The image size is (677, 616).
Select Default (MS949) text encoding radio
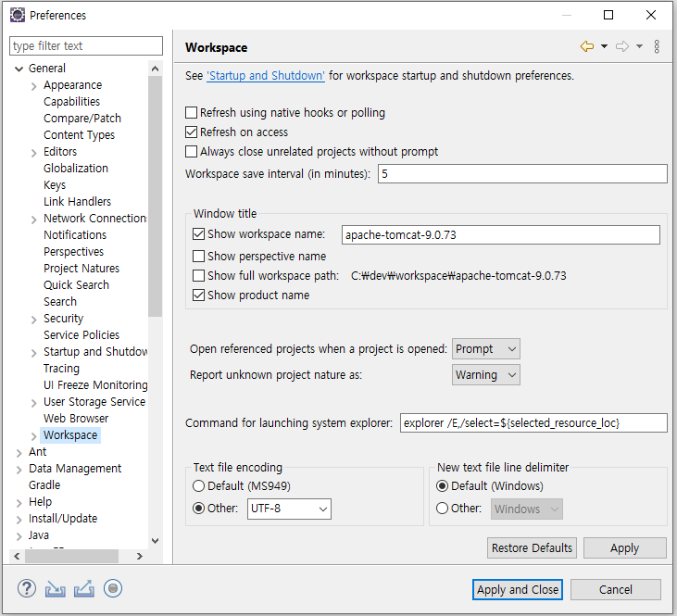point(198,486)
